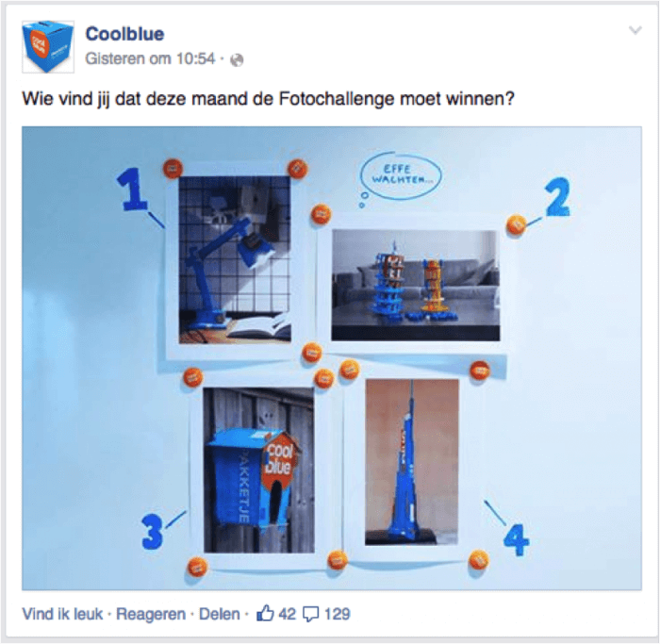Click the Coolblue page name

coord(124,34)
